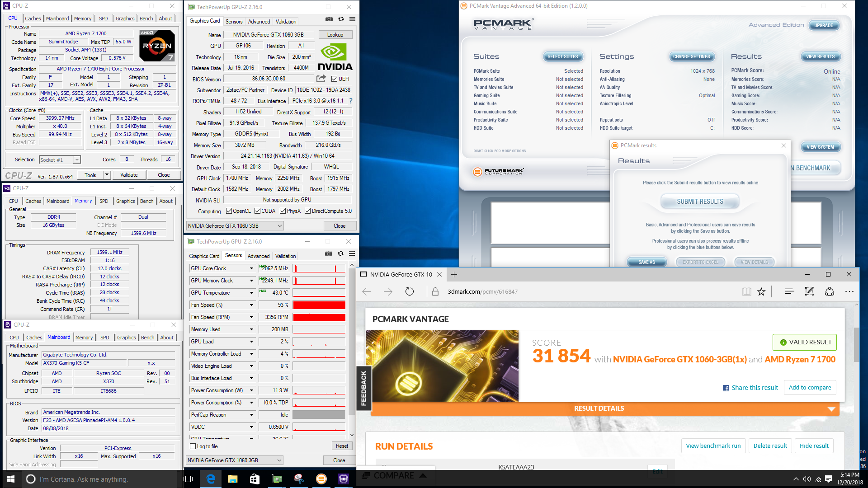Open a new Edge tab with plus icon
The width and height of the screenshot is (868, 488).
click(x=454, y=274)
